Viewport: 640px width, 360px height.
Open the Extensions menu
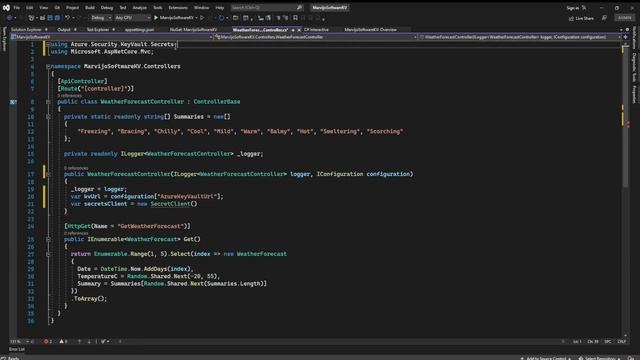point(178,8)
